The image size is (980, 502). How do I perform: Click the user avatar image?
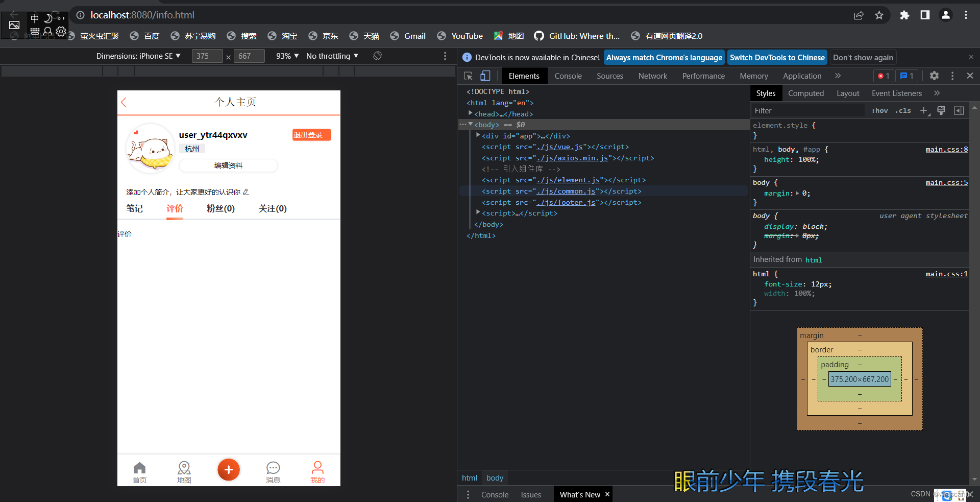click(150, 149)
